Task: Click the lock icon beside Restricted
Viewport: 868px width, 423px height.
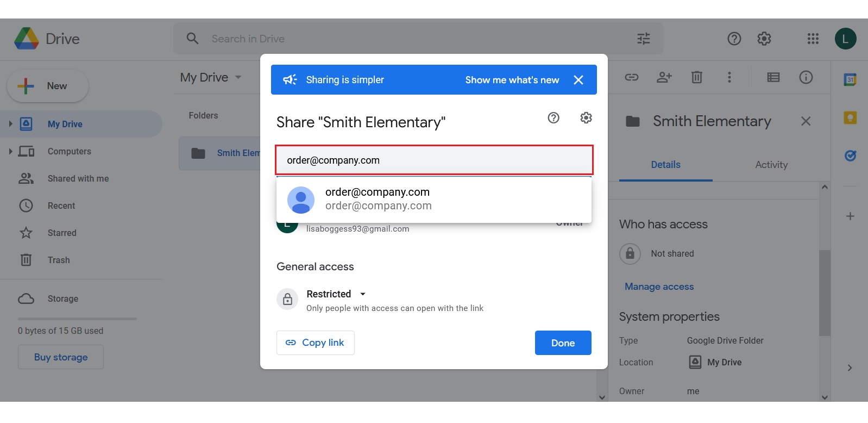Action: [287, 299]
